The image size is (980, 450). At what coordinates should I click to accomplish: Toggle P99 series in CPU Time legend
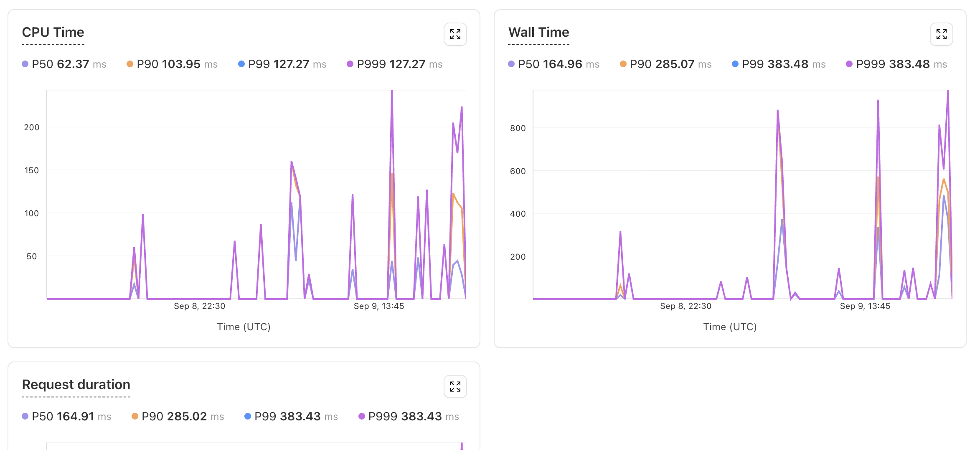tap(282, 64)
